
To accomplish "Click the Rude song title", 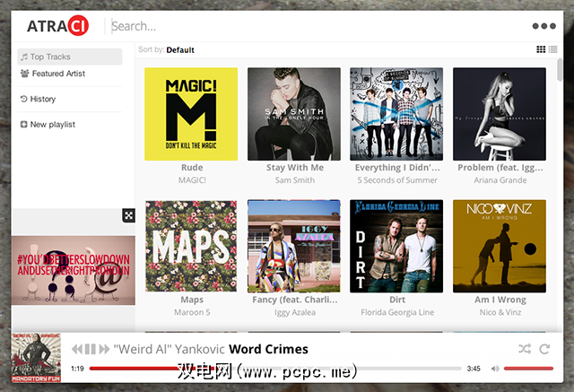I will pos(192,168).
